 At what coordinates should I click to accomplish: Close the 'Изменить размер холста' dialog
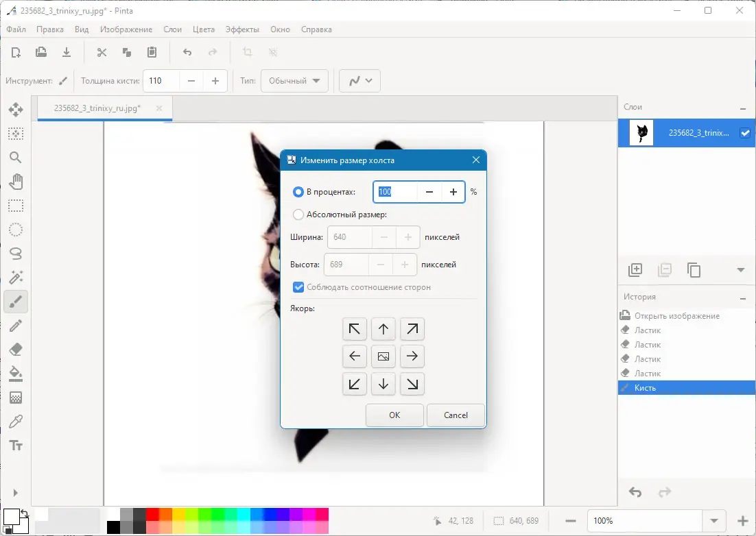[x=476, y=160]
